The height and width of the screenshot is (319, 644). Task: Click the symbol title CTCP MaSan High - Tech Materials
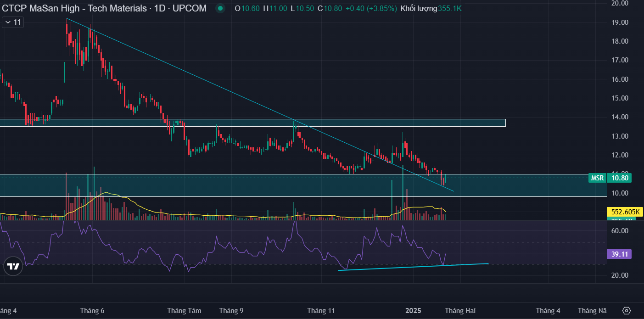[74, 8]
